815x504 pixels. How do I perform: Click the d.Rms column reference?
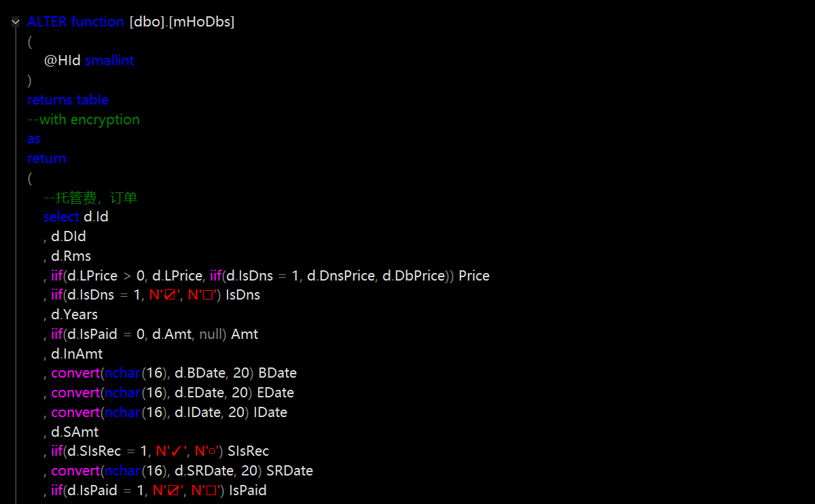click(x=71, y=256)
